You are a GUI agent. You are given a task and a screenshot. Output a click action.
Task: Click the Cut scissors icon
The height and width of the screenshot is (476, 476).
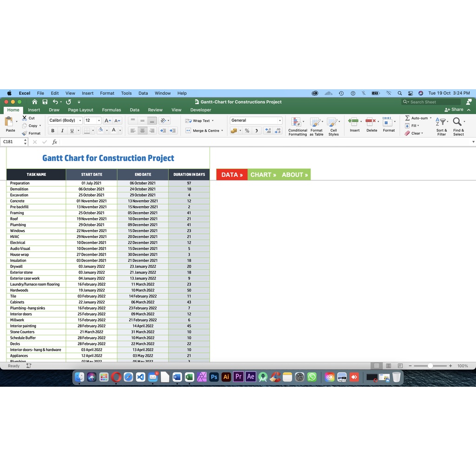(x=24, y=118)
